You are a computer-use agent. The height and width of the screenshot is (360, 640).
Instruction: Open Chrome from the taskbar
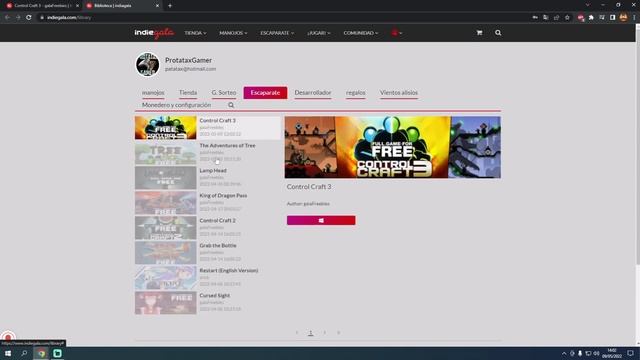coord(41,353)
